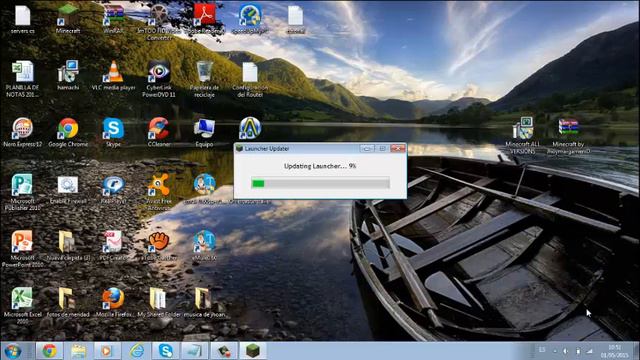Minimize the Launcher Updater window
This screenshot has height=360, width=640.
click(367, 149)
